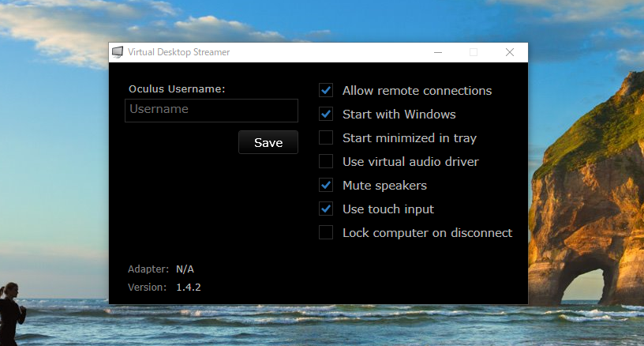644x346 pixels.
Task: Toggle off Use touch input
Action: pos(326,209)
